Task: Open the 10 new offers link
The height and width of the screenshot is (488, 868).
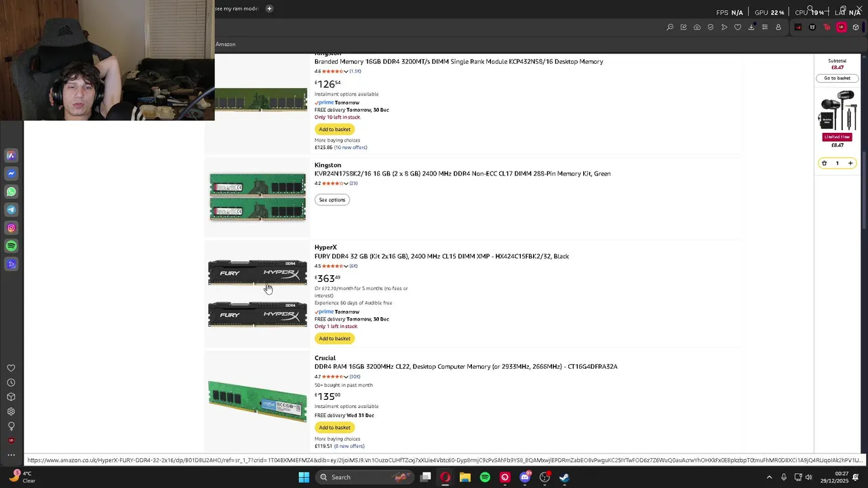Action: (351, 148)
